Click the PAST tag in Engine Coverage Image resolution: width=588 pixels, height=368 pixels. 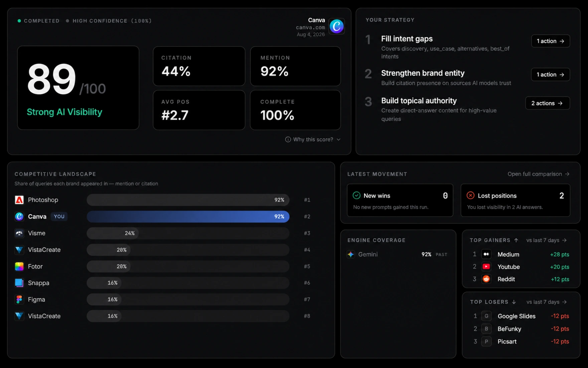441,255
